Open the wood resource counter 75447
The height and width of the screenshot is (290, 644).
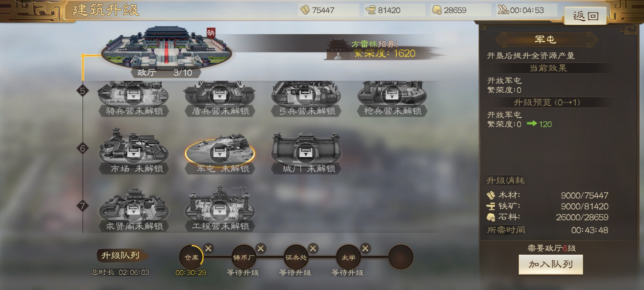click(x=328, y=10)
